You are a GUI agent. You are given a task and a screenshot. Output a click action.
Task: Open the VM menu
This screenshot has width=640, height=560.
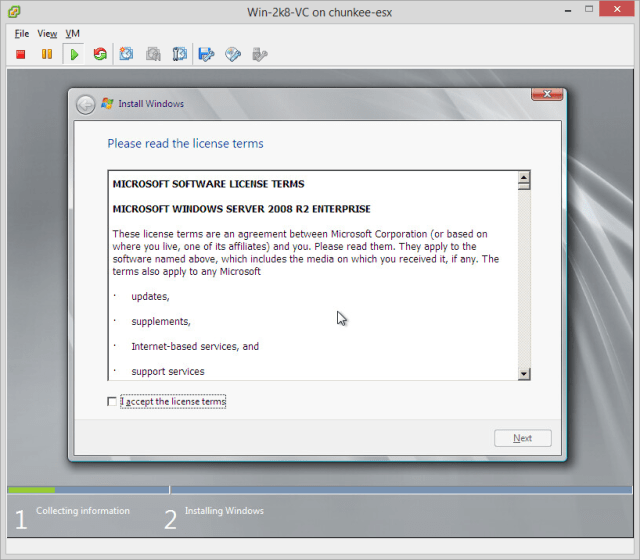pos(73,34)
